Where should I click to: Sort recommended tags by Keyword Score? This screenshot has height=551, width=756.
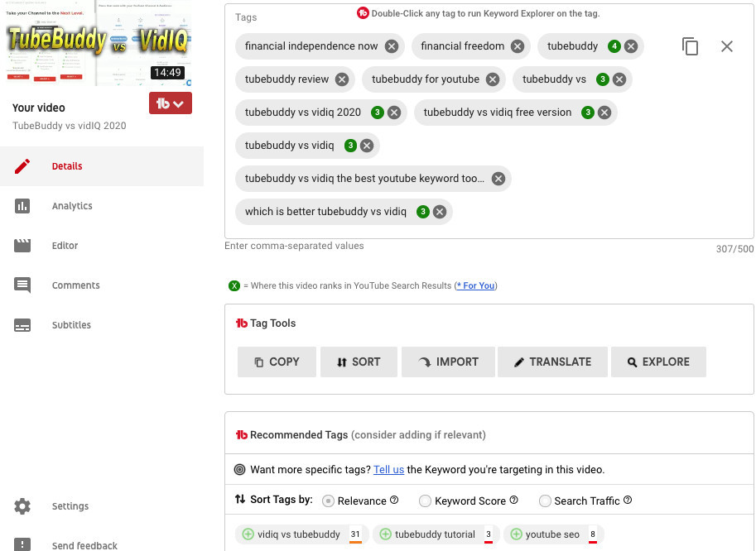pos(425,501)
